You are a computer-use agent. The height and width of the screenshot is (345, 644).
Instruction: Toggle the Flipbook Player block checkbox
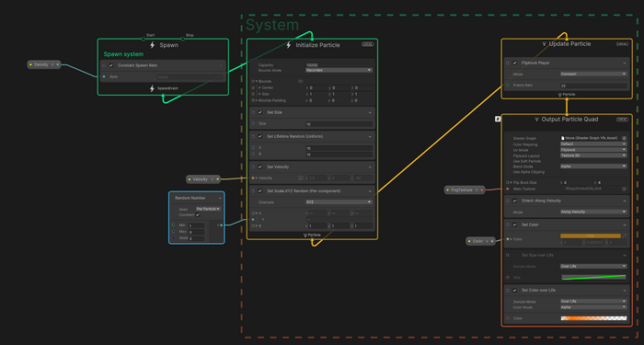pyautogui.click(x=514, y=63)
